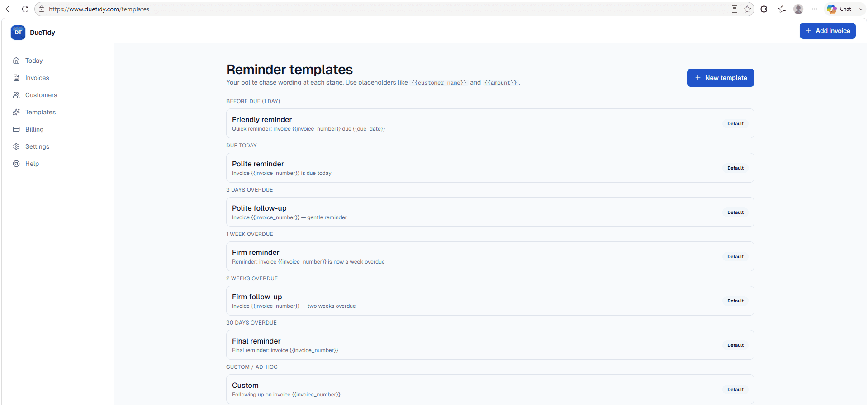The image size is (868, 405).
Task: Click the site info lock icon
Action: 42,9
